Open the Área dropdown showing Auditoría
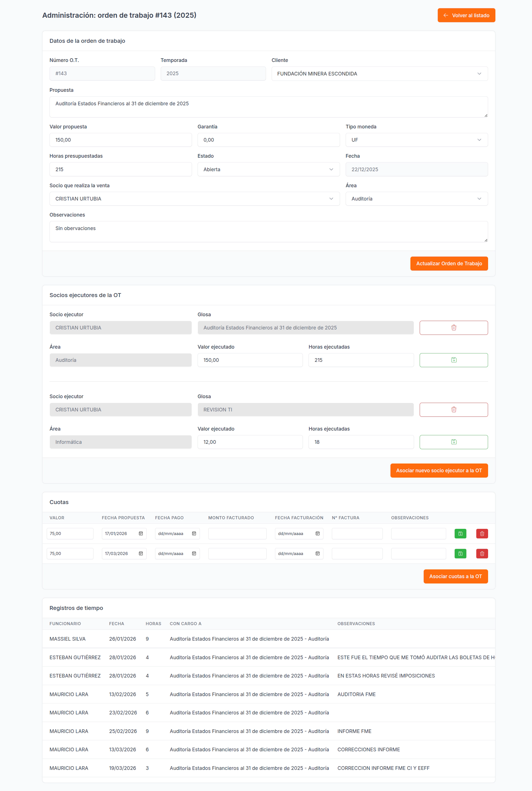This screenshot has height=791, width=532. click(416, 199)
